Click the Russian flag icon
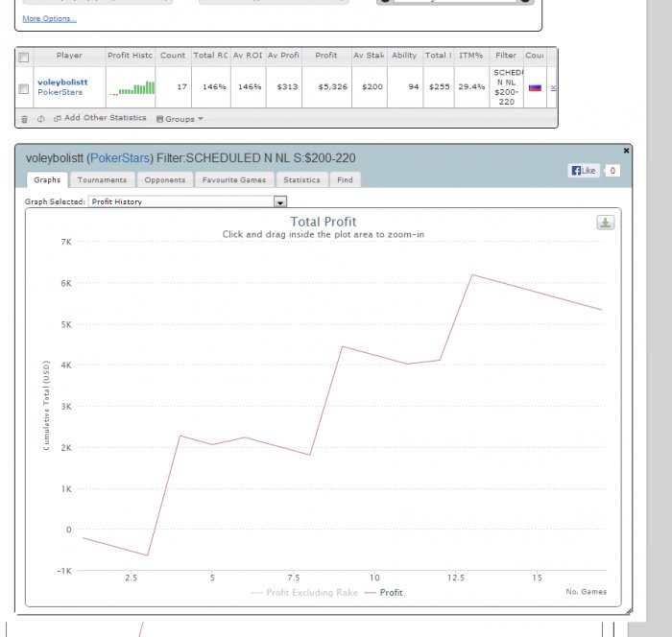672x637 pixels. pos(535,87)
